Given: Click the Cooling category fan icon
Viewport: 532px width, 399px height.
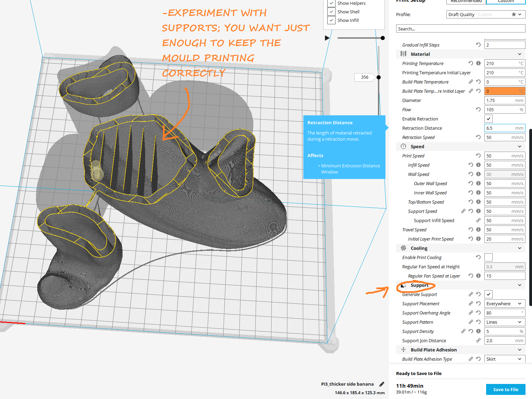Looking at the screenshot, I should (x=403, y=248).
